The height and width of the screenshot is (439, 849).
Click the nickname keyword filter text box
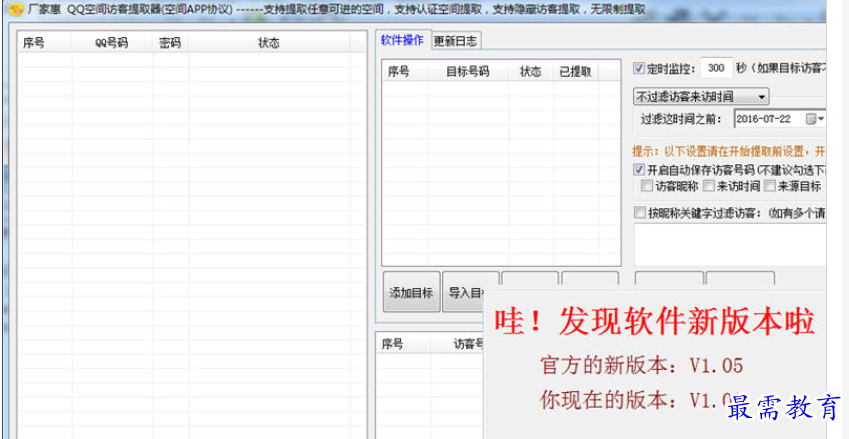(730, 244)
